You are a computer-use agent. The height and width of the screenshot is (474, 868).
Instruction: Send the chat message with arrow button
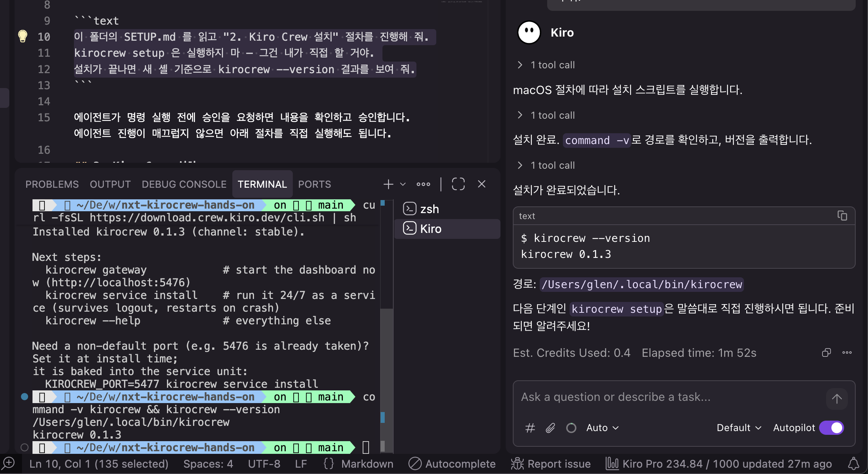point(837,399)
